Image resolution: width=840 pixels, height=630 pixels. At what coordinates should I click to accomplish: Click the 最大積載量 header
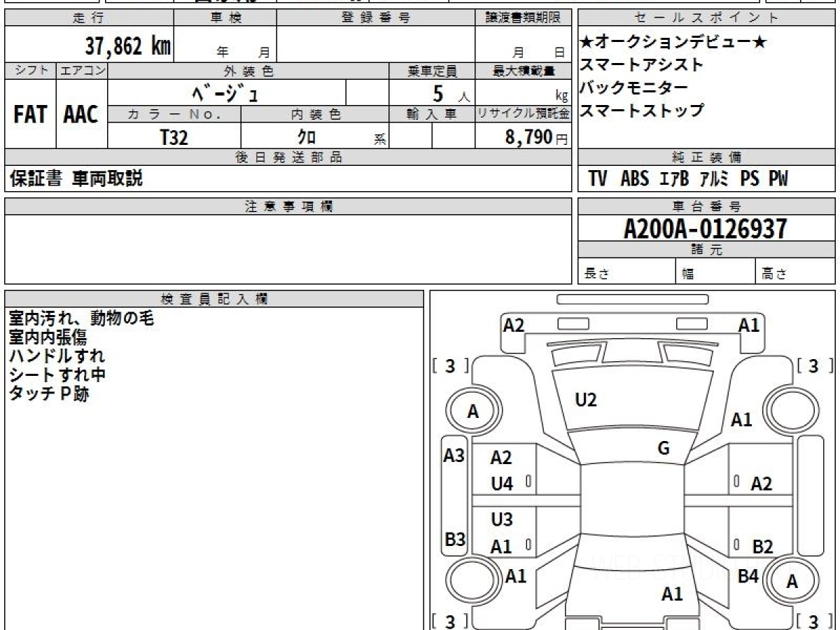pos(523,71)
